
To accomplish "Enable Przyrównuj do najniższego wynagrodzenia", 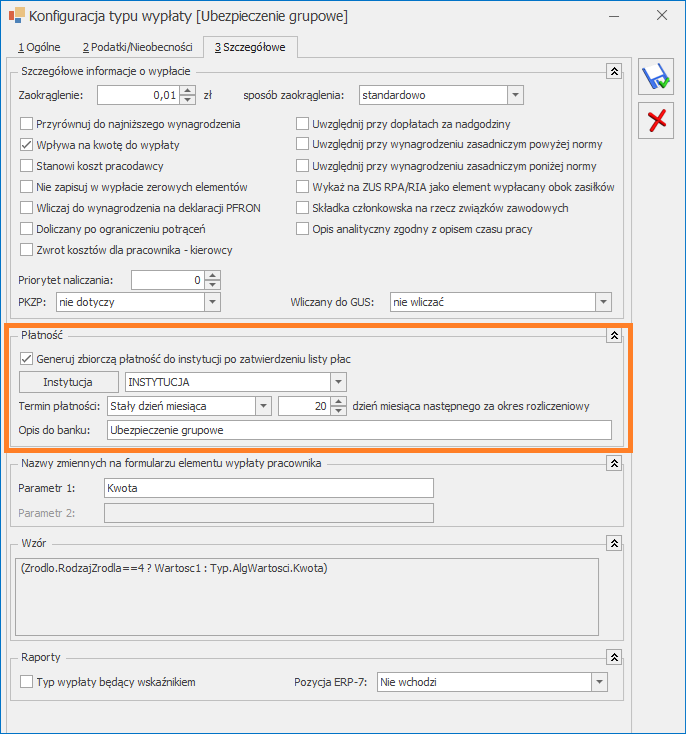I will click(x=26, y=124).
